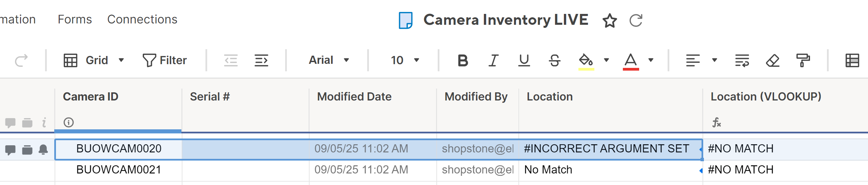The width and height of the screenshot is (868, 185).
Task: Toggle Bold formatting
Action: 463,60
